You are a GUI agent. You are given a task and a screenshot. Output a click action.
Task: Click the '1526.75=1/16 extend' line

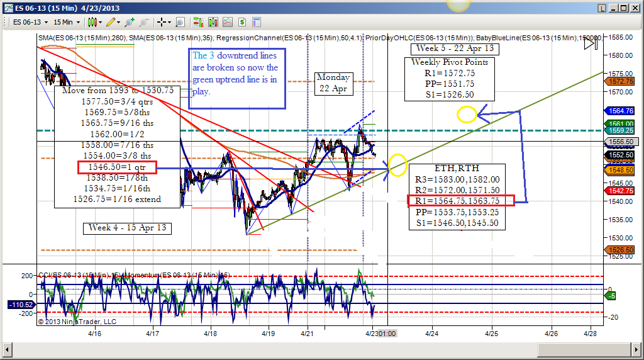coord(117,200)
